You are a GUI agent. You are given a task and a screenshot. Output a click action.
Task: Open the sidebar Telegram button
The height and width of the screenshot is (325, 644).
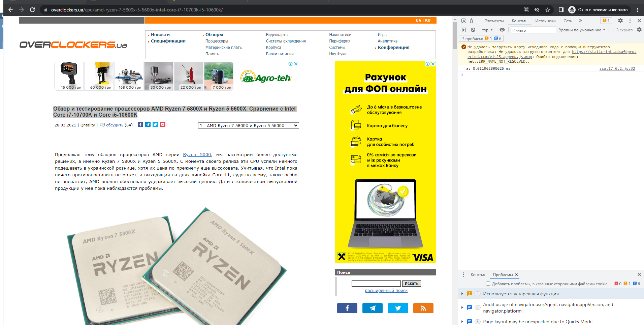click(373, 308)
